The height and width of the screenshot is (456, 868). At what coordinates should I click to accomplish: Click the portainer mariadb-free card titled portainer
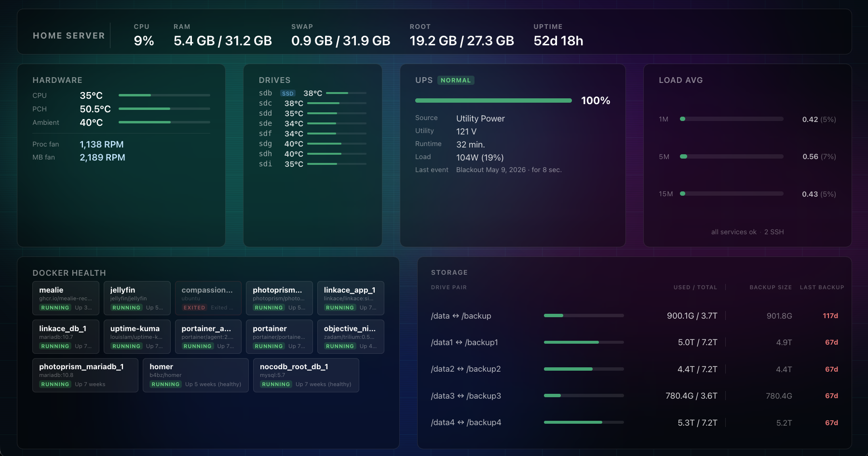tap(279, 336)
